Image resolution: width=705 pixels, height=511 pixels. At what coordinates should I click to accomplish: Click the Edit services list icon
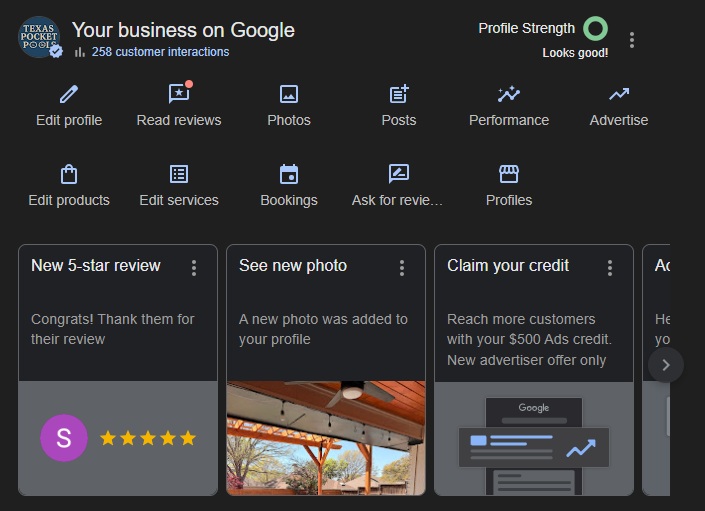(179, 175)
